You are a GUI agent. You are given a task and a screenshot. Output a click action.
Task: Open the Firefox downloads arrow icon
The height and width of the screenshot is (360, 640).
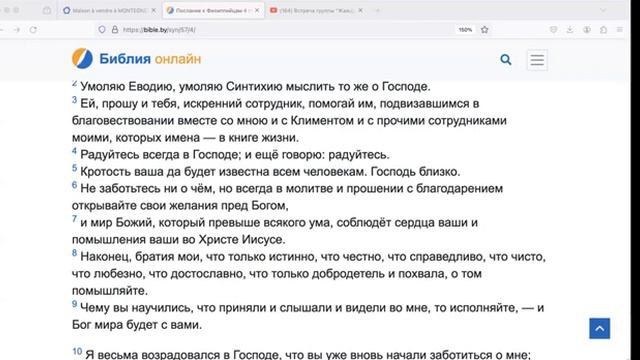(x=570, y=29)
